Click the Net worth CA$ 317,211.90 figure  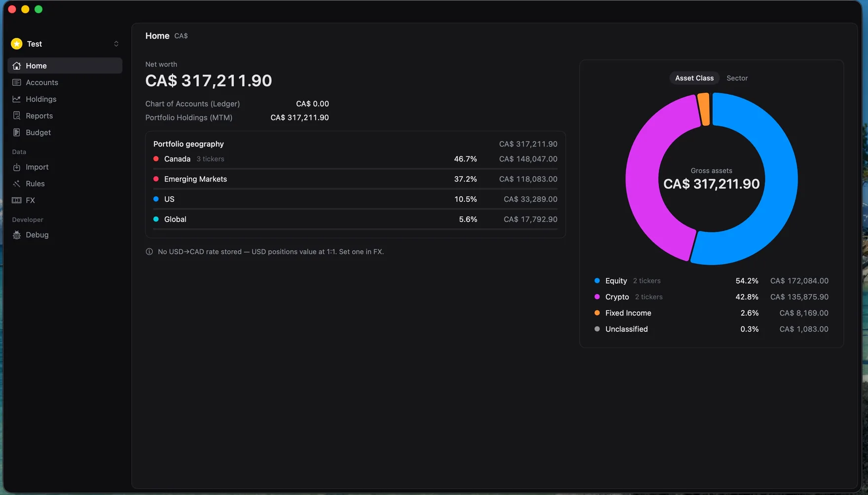tap(209, 80)
